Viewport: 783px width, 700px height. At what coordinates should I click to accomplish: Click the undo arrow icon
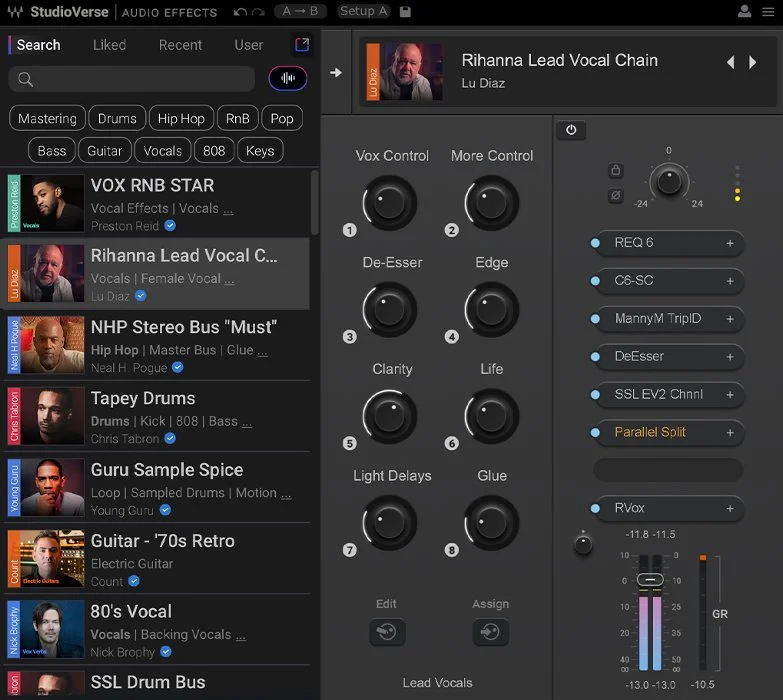click(x=240, y=11)
